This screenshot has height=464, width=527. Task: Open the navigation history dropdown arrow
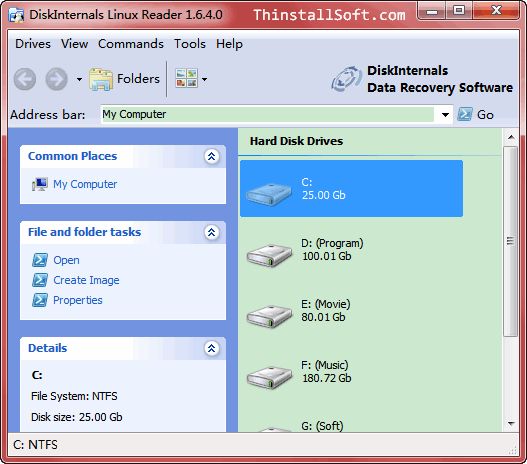79,80
